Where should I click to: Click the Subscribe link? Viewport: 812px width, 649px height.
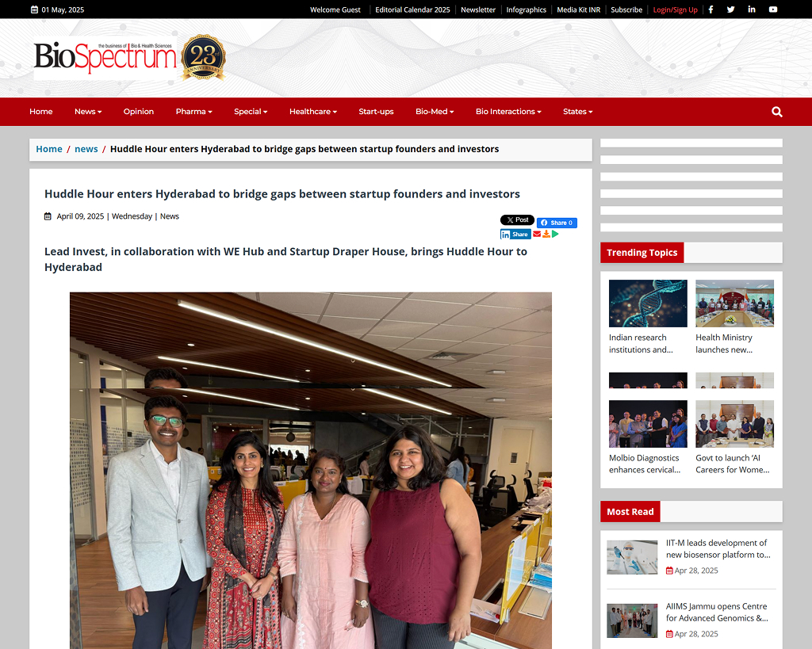pyautogui.click(x=626, y=10)
